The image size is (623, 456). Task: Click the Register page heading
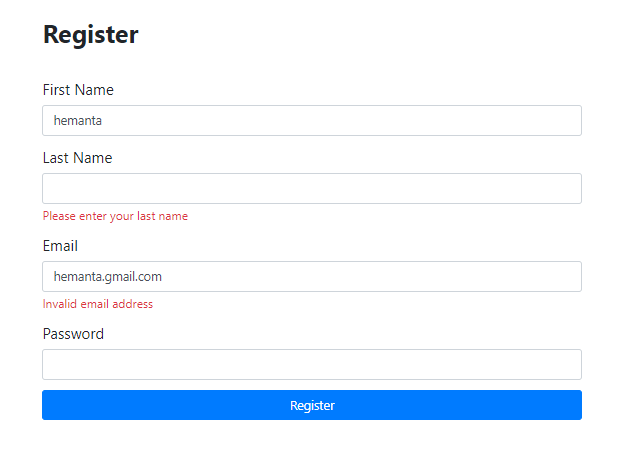tap(90, 35)
